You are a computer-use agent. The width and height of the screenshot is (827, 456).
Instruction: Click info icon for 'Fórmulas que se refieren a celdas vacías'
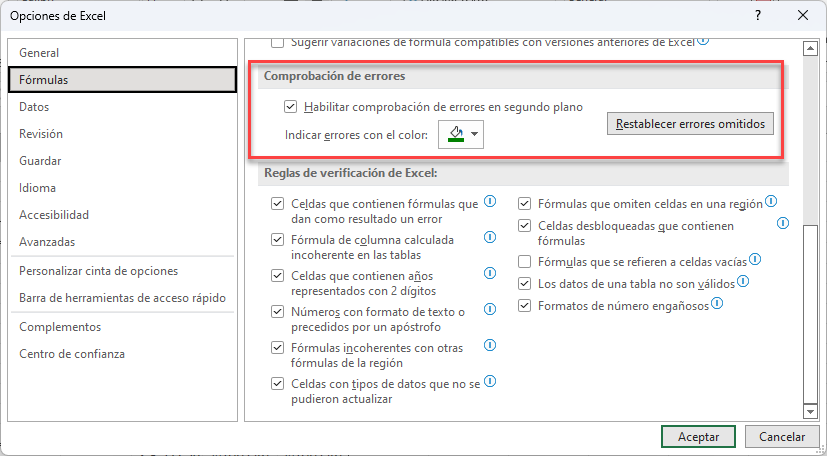(x=755, y=259)
